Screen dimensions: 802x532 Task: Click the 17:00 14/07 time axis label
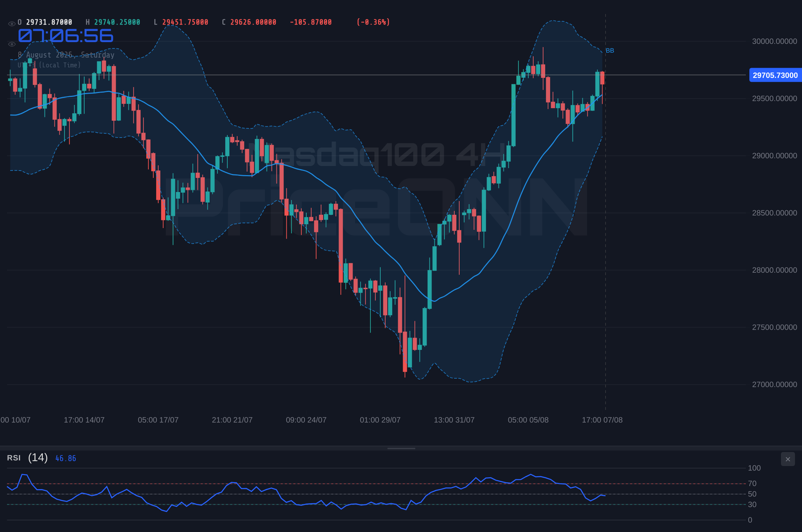click(x=84, y=420)
